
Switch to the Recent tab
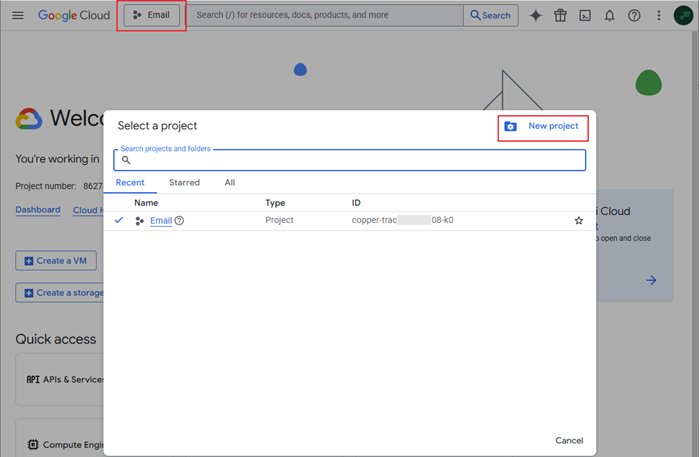point(130,183)
